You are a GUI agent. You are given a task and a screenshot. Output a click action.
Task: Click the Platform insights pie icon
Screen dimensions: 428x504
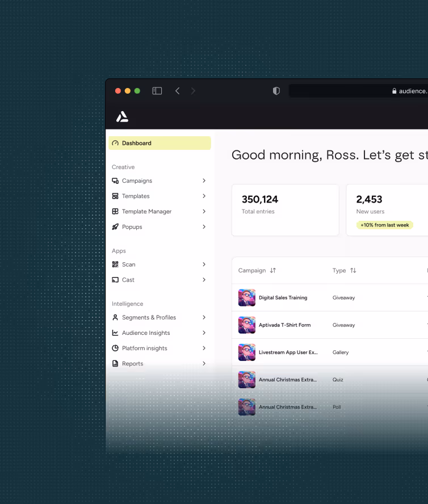(115, 348)
